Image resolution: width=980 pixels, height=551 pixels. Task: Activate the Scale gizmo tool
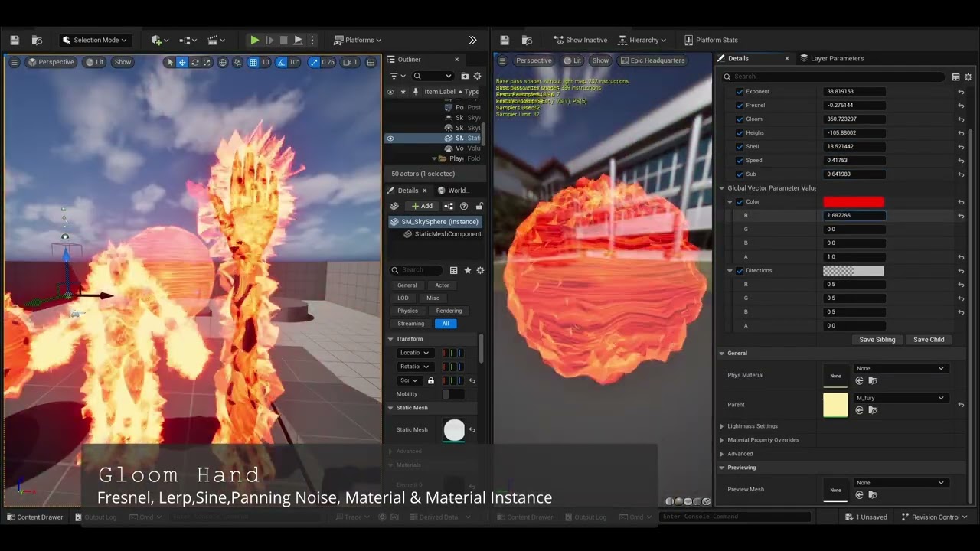click(x=207, y=62)
